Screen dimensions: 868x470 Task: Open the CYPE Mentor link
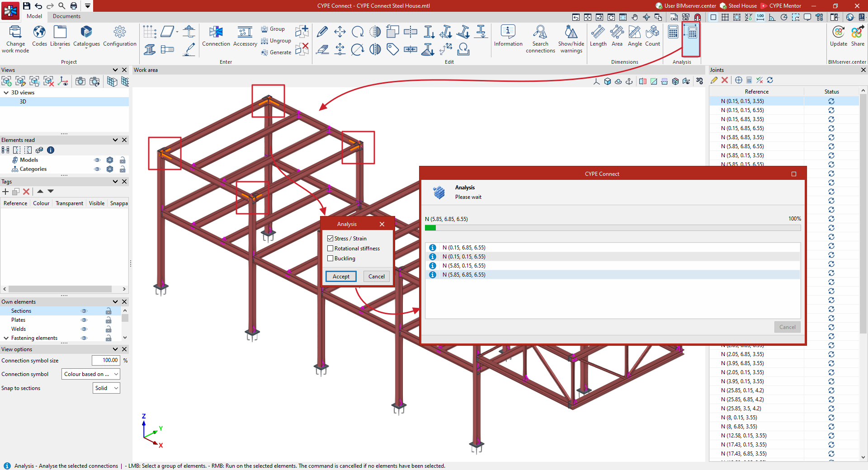(x=781, y=6)
